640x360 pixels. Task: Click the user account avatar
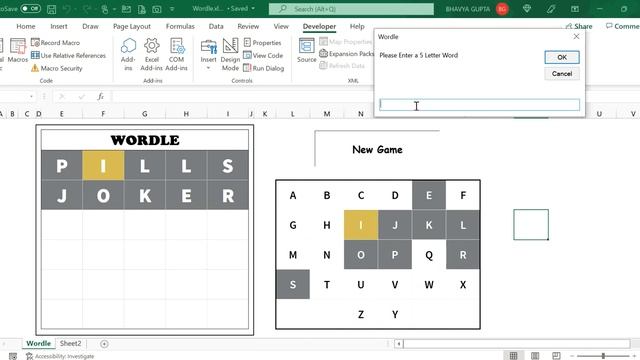(502, 9)
